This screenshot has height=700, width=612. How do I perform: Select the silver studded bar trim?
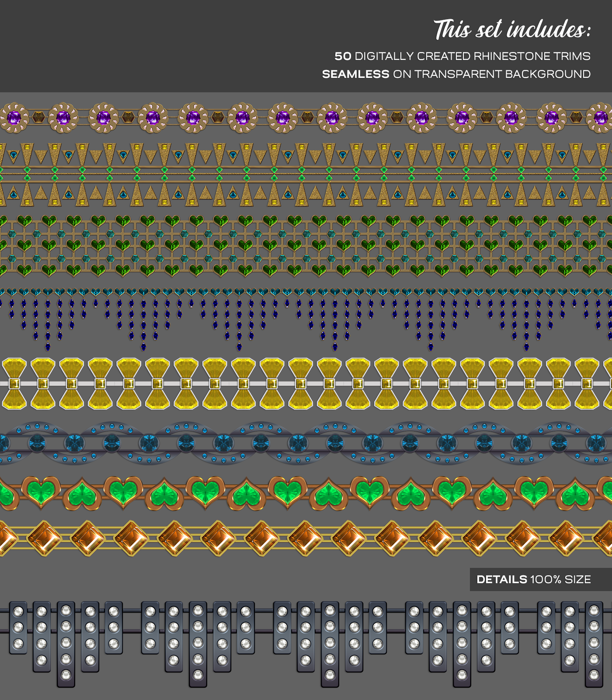point(306,644)
